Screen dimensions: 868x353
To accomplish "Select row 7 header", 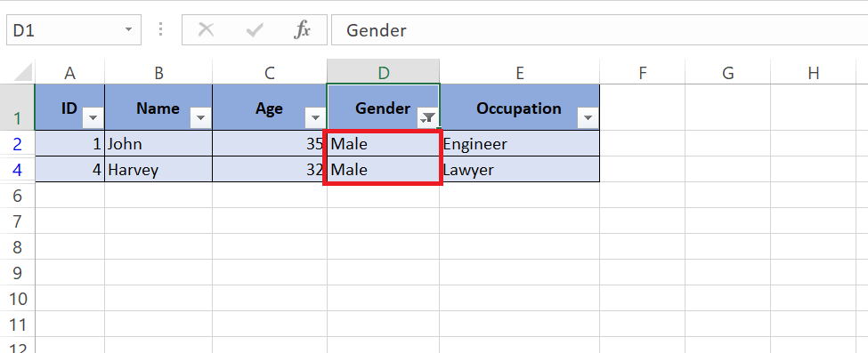I will pyautogui.click(x=17, y=221).
